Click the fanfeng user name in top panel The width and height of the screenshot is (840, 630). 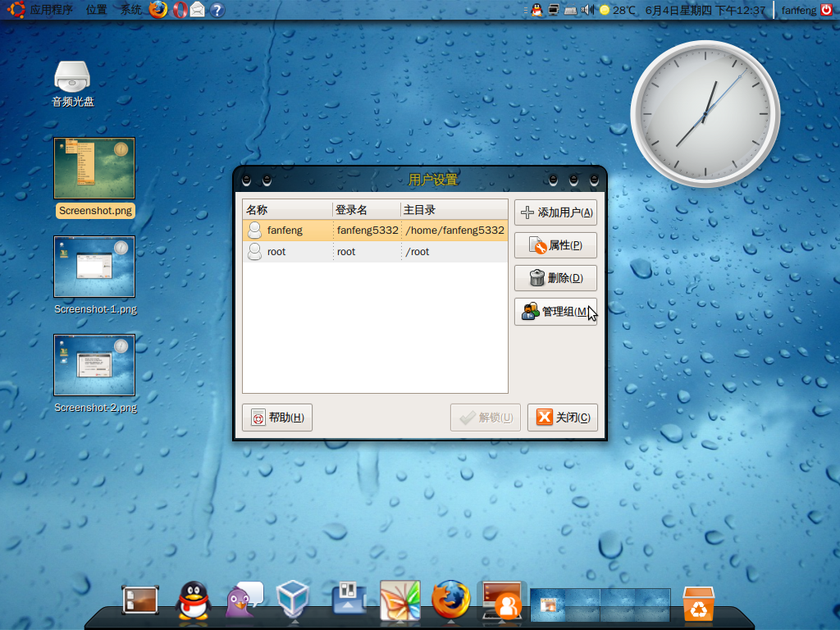pyautogui.click(x=799, y=10)
